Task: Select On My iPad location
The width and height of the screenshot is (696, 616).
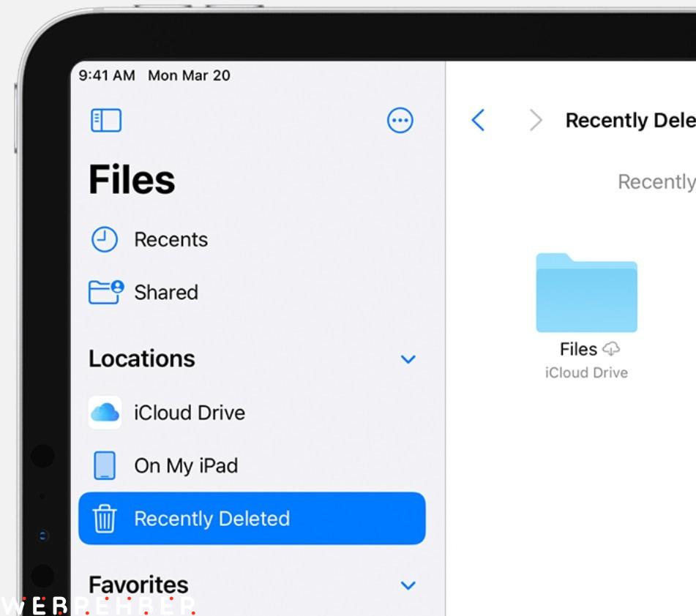Action: tap(252, 465)
